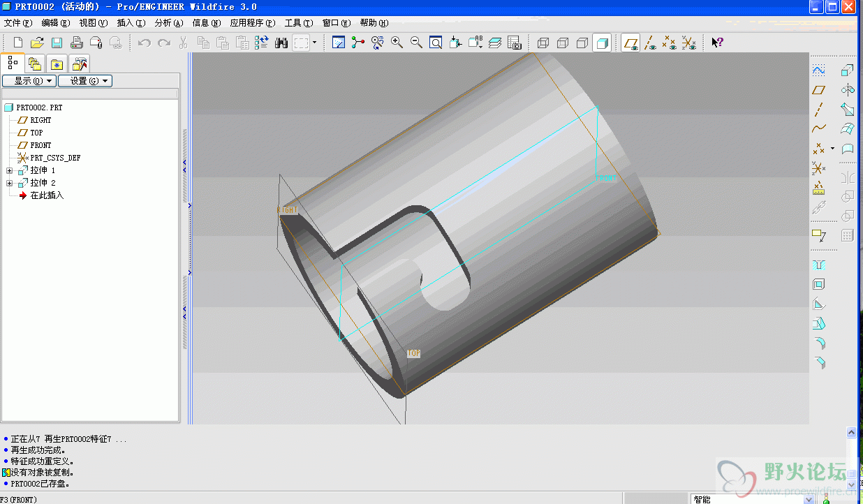This screenshot has width=863, height=504.
Task: Switch display to no hidden mode
Action: pyautogui.click(x=582, y=43)
